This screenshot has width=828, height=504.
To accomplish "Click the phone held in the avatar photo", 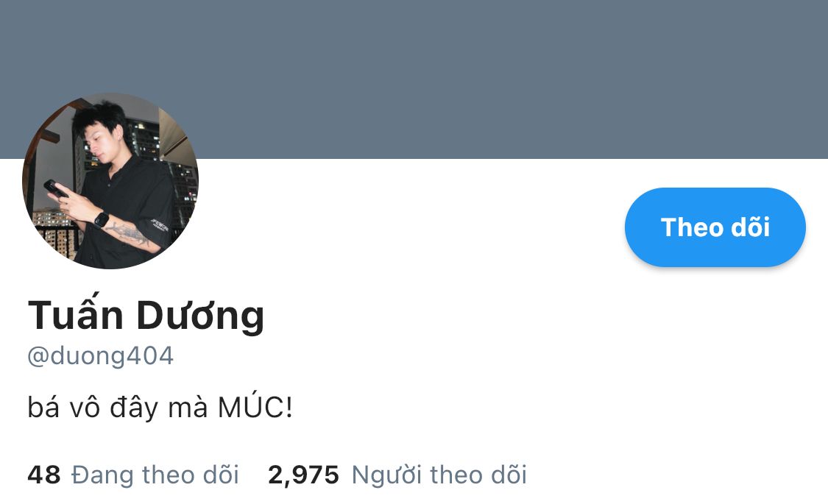I will point(55,188).
